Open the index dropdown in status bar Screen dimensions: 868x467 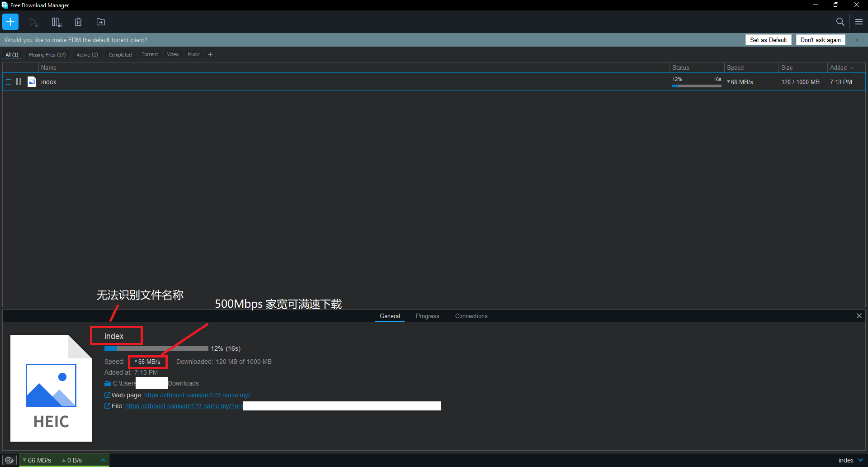(x=860, y=460)
